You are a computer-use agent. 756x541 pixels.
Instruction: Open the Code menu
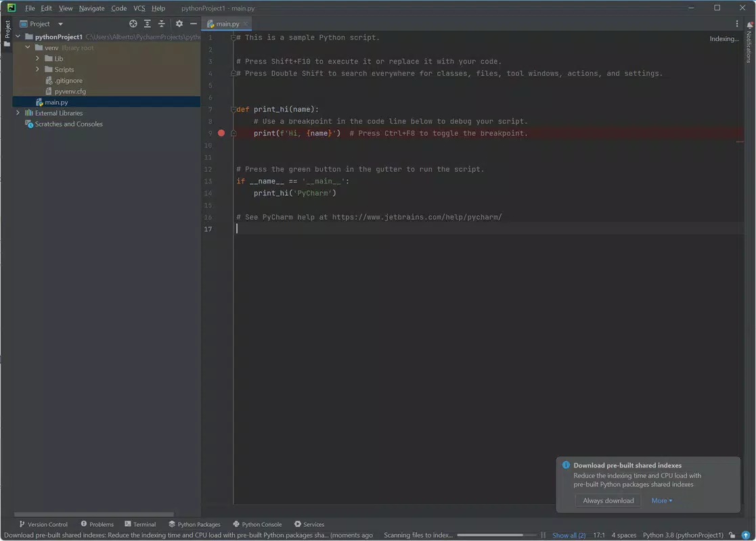point(118,8)
